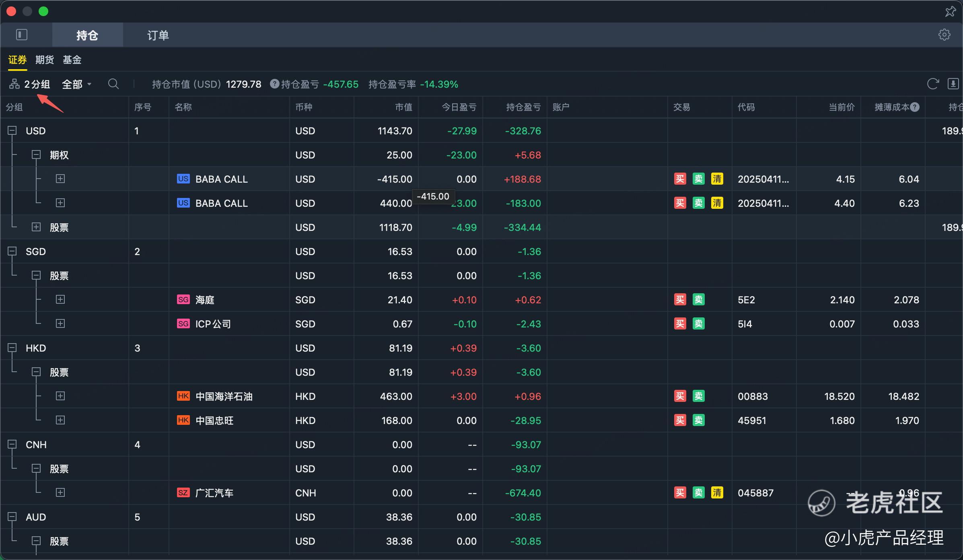Image resolution: width=963 pixels, height=560 pixels.
Task: Collapse the USD group
Action: [x=12, y=130]
